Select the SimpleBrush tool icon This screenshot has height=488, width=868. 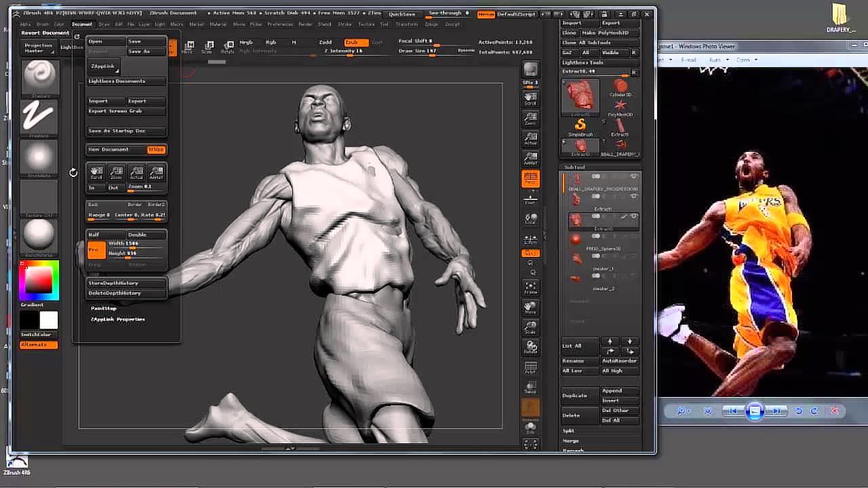click(580, 125)
